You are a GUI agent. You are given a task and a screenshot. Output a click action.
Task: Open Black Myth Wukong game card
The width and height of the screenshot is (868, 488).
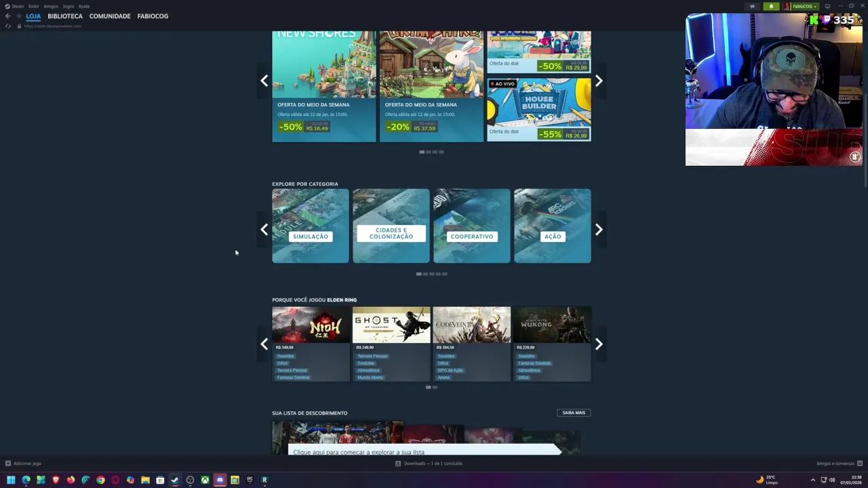tap(553, 344)
